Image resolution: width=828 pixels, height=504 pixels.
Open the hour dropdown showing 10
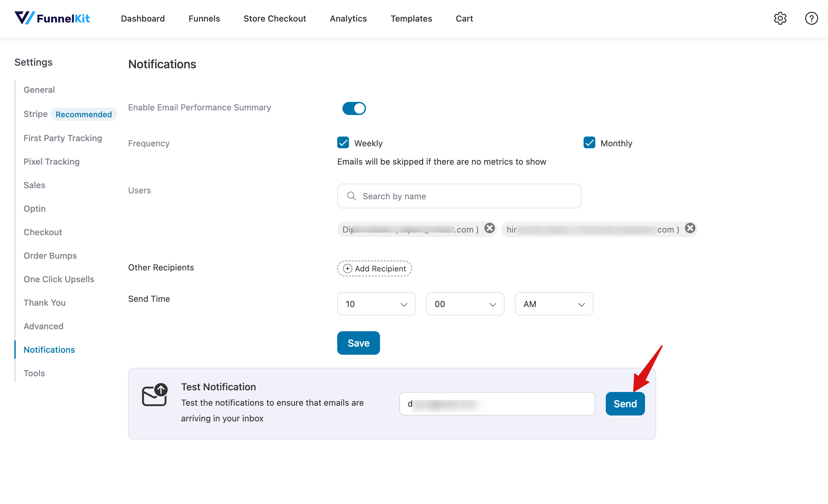coord(376,304)
